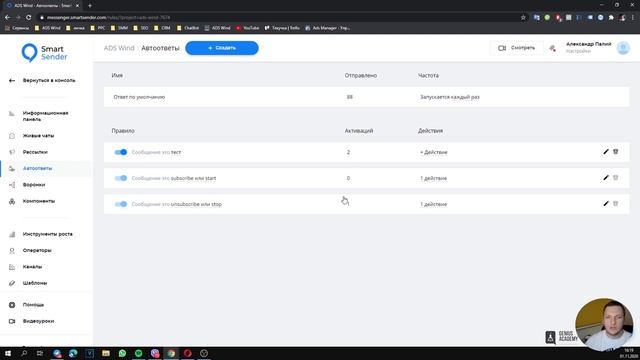Open the 'Ответ по умолчанию' row
Viewport: 640px width, 360px height.
pyautogui.click(x=366, y=97)
